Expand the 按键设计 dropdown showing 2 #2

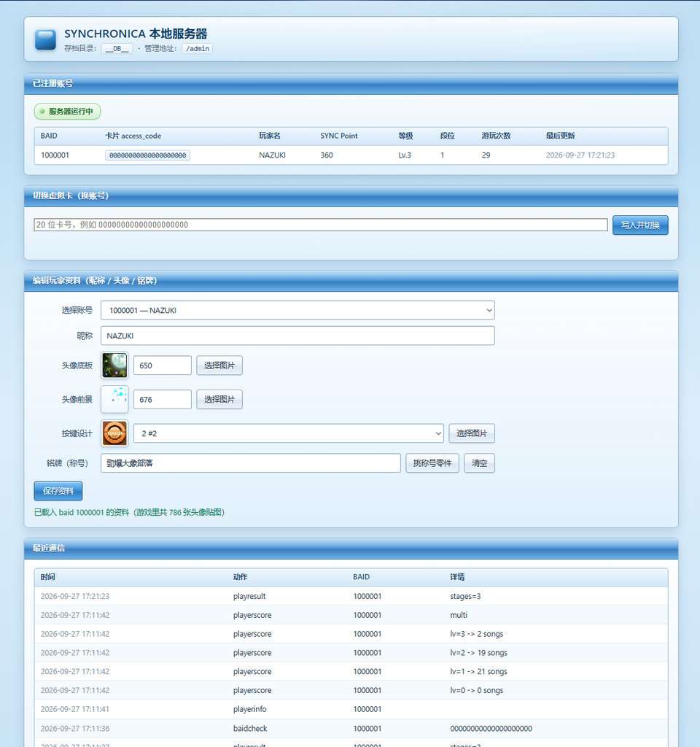289,433
